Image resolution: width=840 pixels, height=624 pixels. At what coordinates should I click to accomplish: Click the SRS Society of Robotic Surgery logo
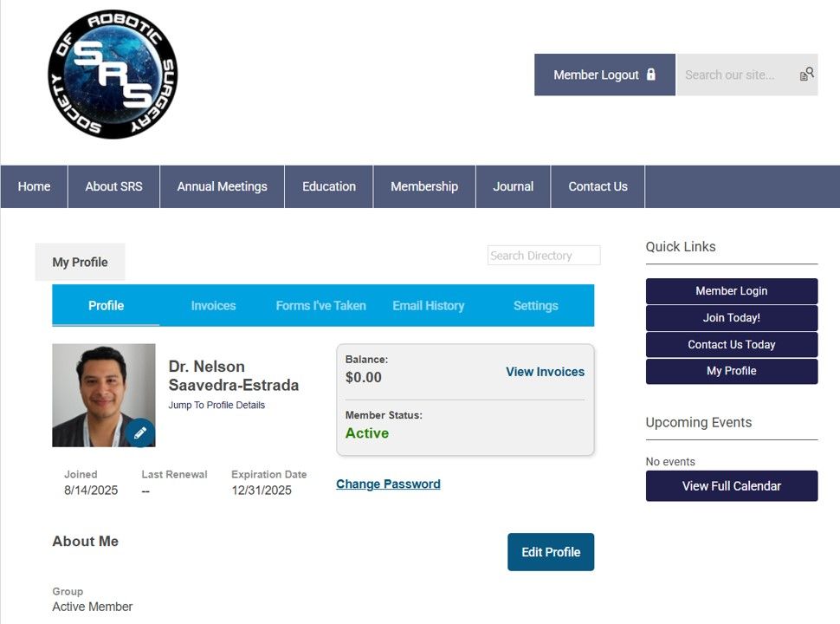click(x=113, y=75)
